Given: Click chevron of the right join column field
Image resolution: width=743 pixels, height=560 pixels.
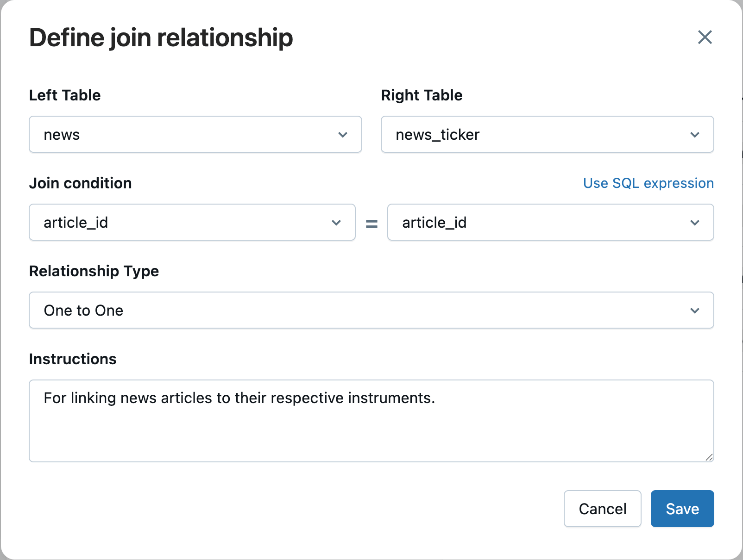Looking at the screenshot, I should pyautogui.click(x=695, y=223).
